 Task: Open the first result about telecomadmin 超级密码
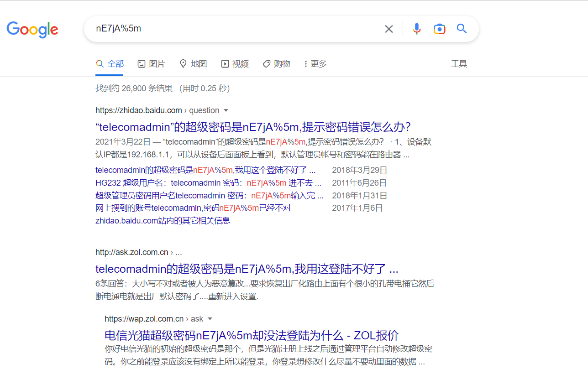pos(252,127)
